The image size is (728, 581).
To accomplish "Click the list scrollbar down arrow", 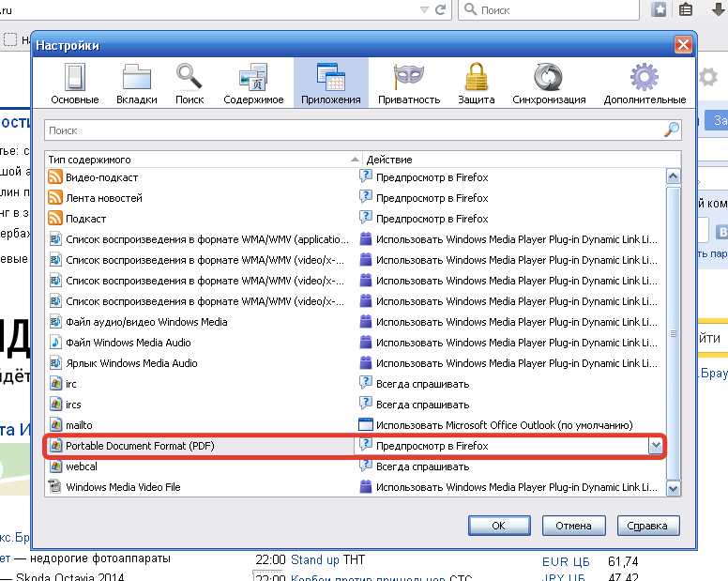I will pyautogui.click(x=673, y=488).
